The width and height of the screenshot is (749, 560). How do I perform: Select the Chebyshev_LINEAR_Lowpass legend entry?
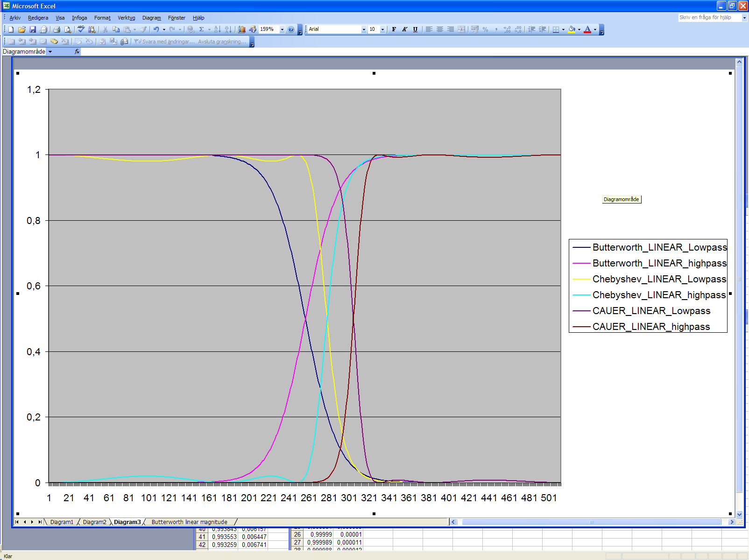(650, 279)
